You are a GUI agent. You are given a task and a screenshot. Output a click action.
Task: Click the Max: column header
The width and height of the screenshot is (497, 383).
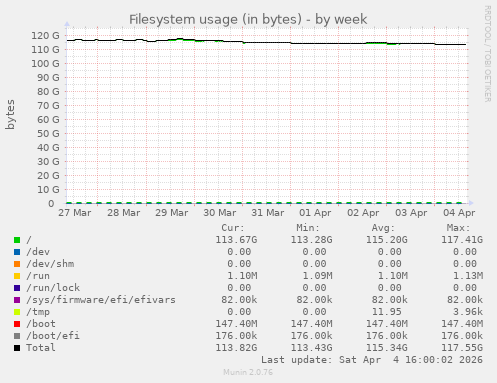tap(458, 228)
